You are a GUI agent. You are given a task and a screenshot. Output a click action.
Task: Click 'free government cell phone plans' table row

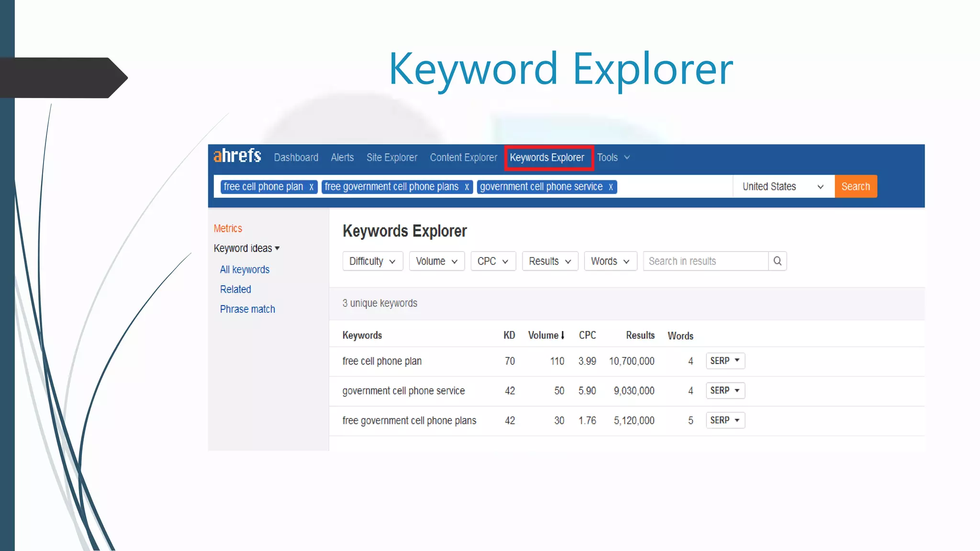pos(627,421)
